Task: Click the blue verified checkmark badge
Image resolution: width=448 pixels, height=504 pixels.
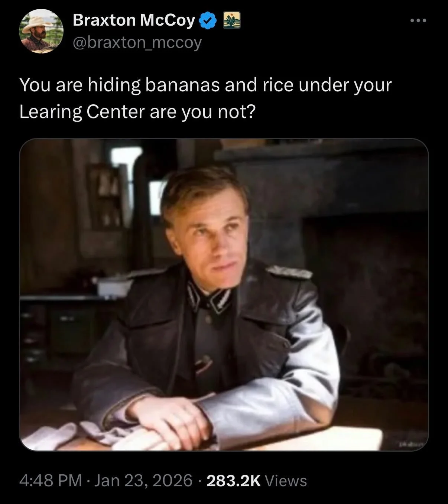Action: (208, 21)
